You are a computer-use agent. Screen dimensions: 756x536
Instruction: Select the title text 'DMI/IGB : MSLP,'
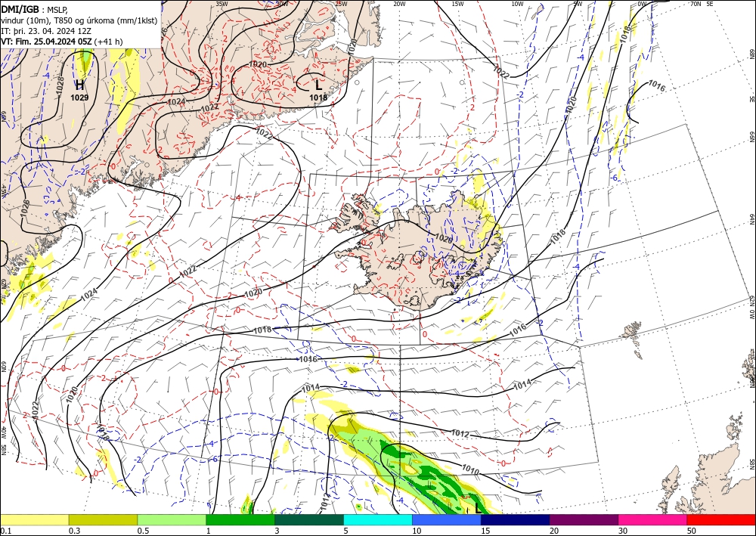pyautogui.click(x=35, y=8)
